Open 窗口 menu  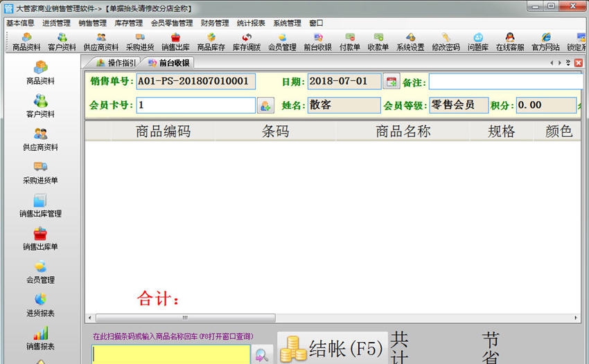(x=316, y=24)
